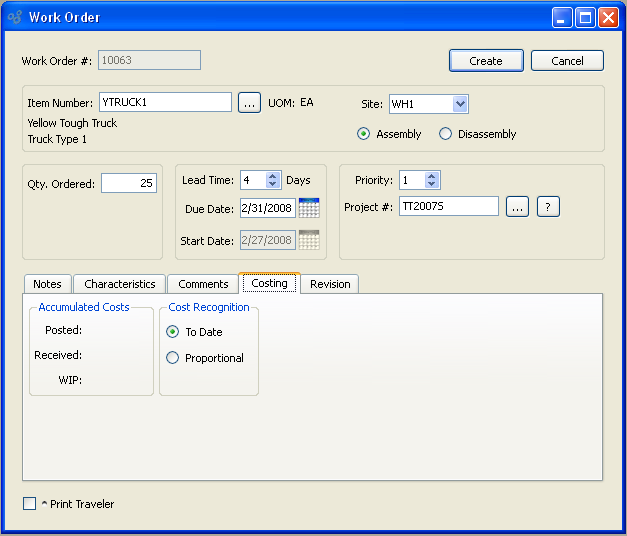Browse projects with Project # ellipsis button

coord(517,207)
